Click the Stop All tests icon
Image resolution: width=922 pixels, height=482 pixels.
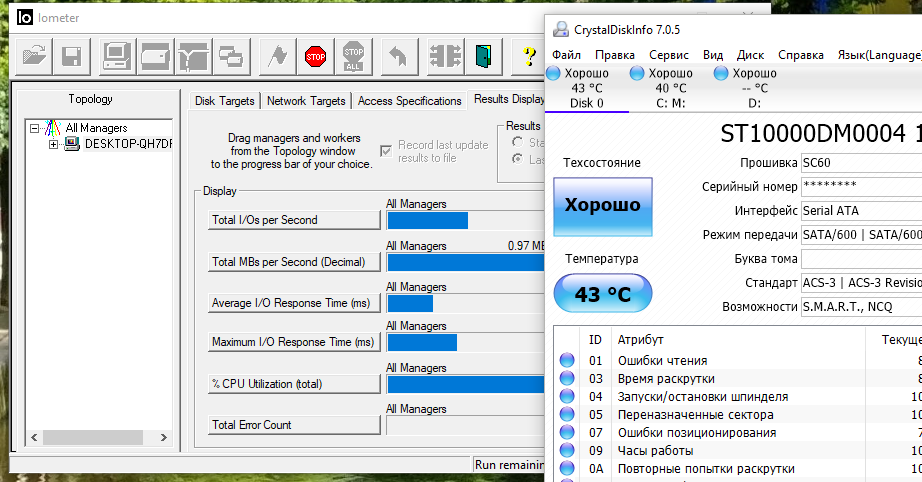(x=353, y=57)
